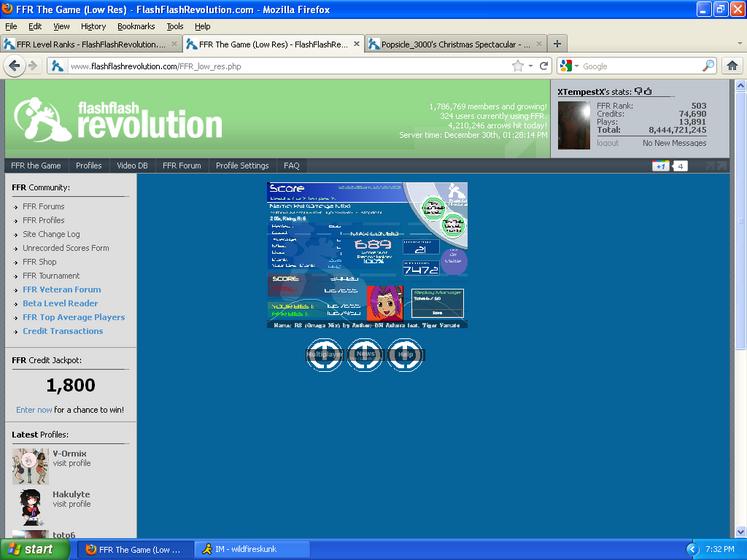747x560 pixels.
Task: Click the browser Forward arrow button
Action: click(x=33, y=66)
